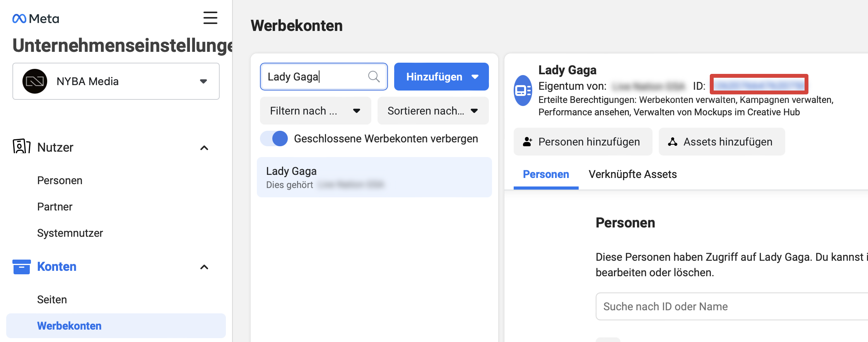Viewport: 868px width, 342px height.
Task: Collapse the Nutzer section chevron
Action: point(204,148)
